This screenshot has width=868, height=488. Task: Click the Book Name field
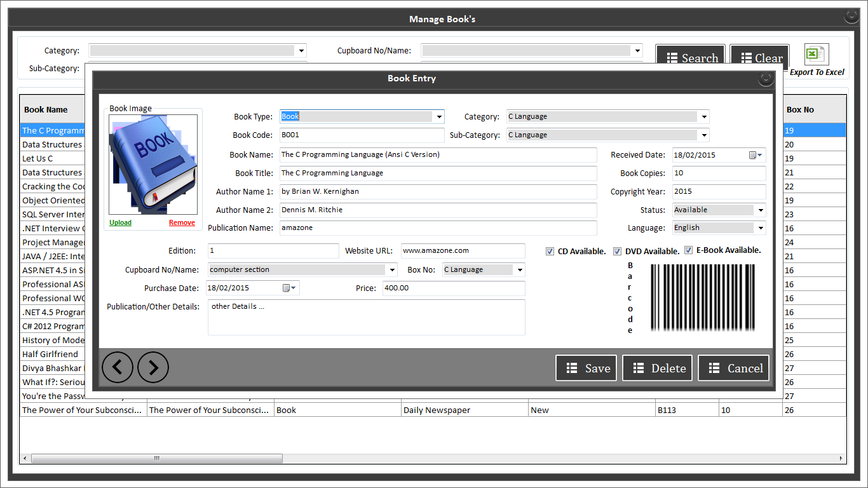pyautogui.click(x=438, y=155)
